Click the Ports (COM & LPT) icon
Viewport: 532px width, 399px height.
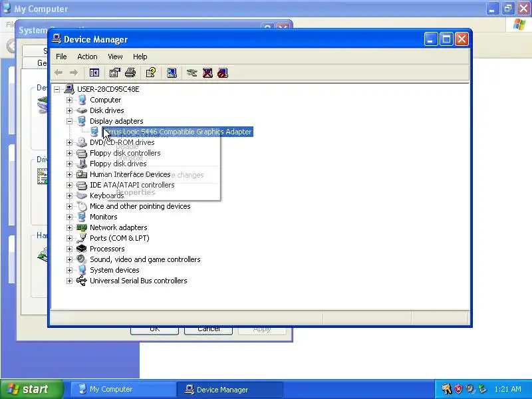(82, 238)
